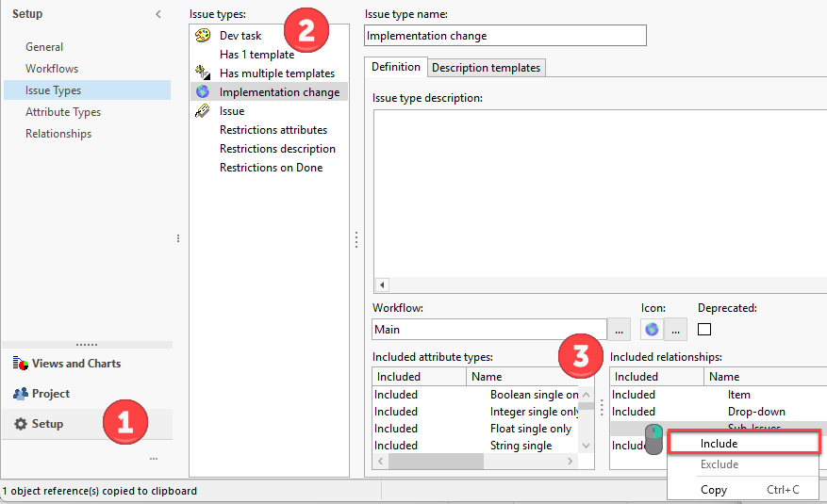Select the Integer single only attribute row
The height and width of the screenshot is (504, 827).
[476, 412]
